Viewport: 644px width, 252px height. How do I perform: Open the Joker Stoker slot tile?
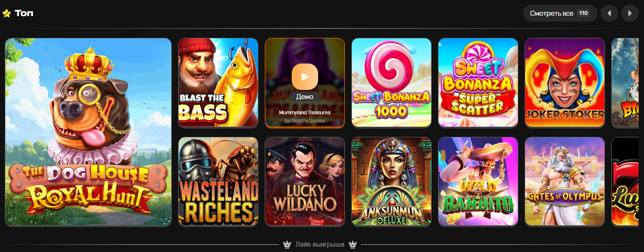[x=565, y=82]
